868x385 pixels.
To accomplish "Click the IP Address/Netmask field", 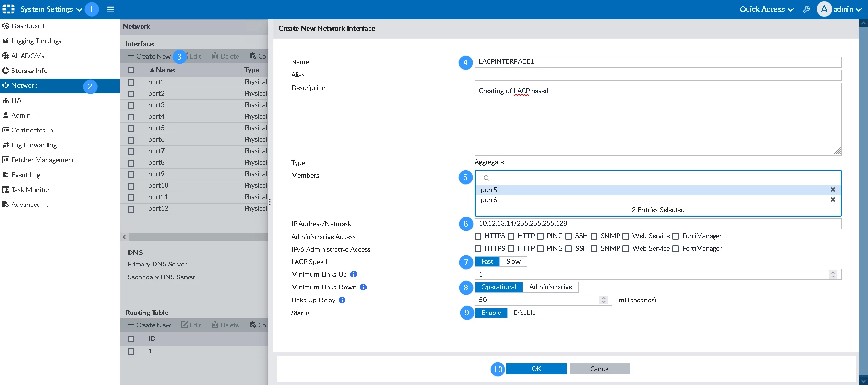I will click(658, 224).
